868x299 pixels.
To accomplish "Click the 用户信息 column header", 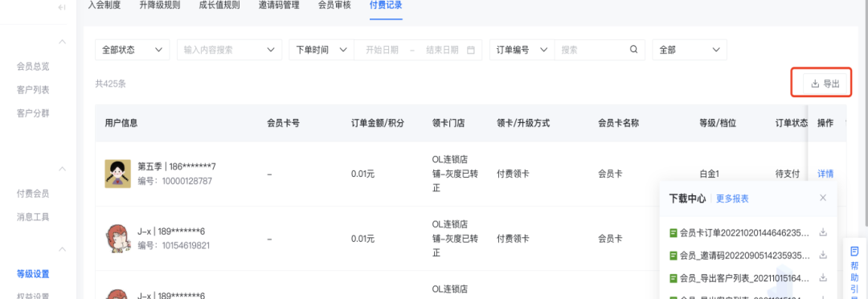I will pyautogui.click(x=121, y=123).
